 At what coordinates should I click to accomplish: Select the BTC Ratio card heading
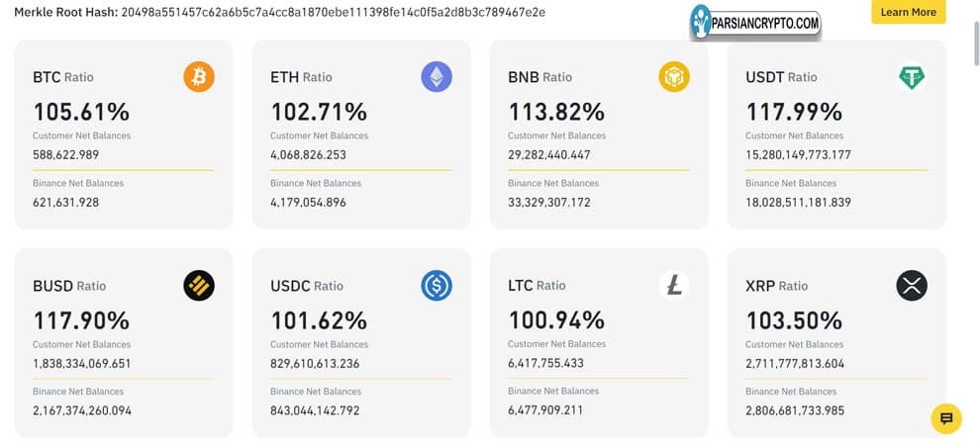[x=63, y=77]
